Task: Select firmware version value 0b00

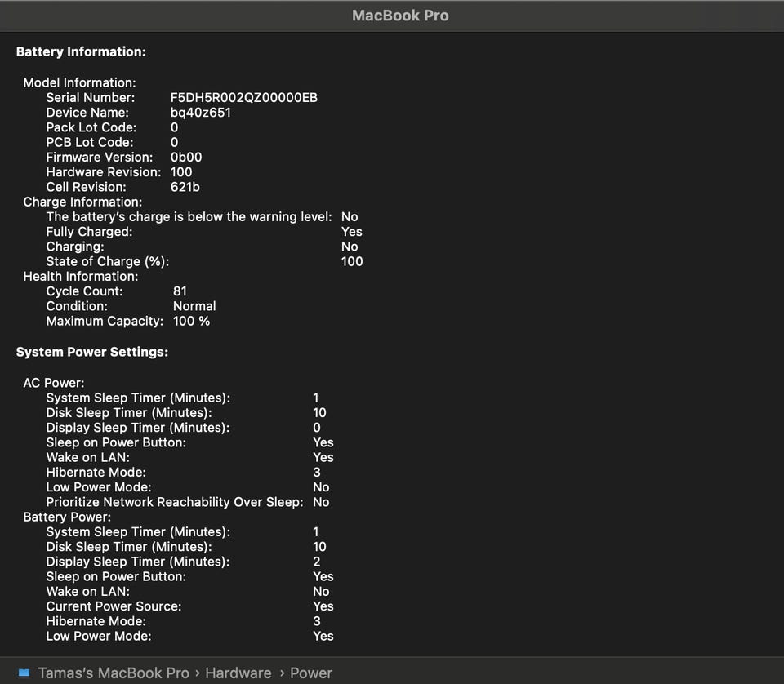Action: click(x=186, y=158)
